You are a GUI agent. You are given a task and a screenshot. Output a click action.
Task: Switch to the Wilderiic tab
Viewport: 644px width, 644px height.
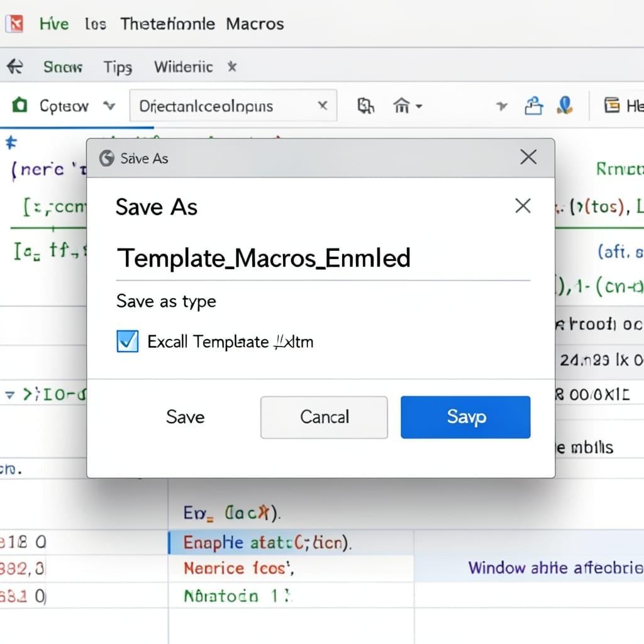(183, 67)
